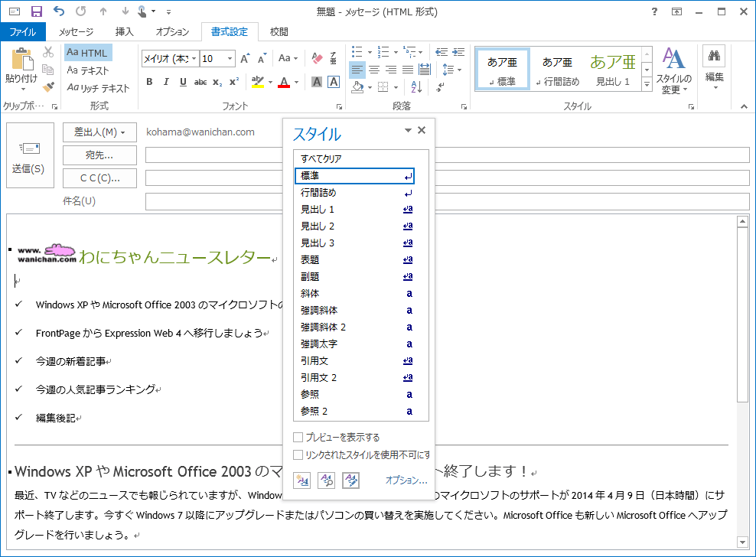Click the 件名(U) subject field
This screenshot has height=557, width=756.
click(x=448, y=201)
